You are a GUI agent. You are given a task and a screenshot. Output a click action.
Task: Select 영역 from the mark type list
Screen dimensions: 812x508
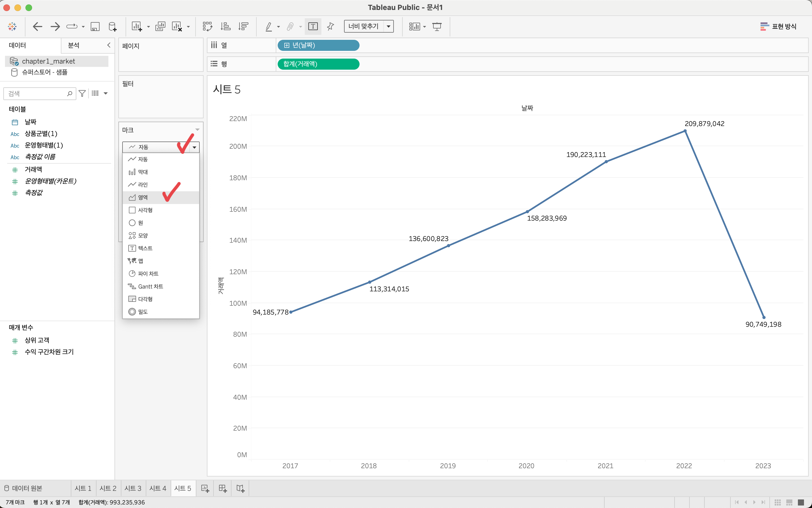(143, 198)
